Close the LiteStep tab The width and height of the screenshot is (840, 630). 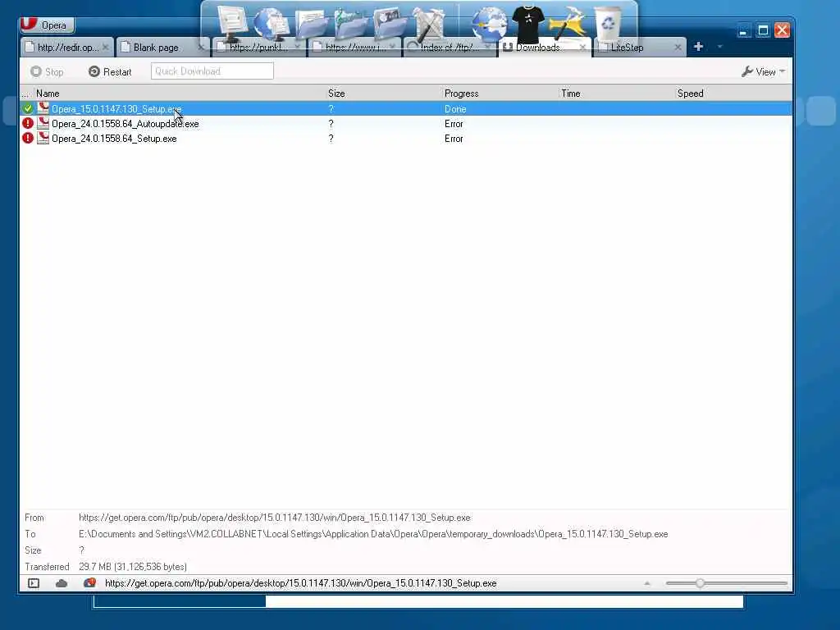[x=678, y=48]
